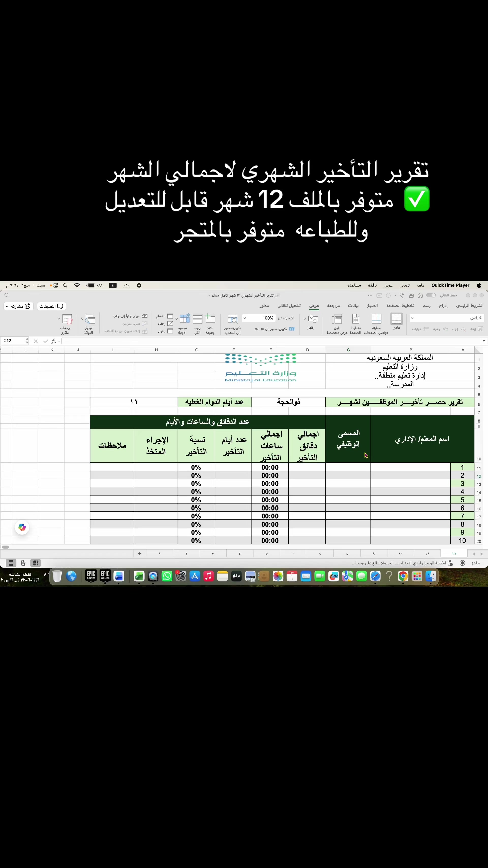Switch to Page Break view in status bar
The image size is (488, 868).
(x=11, y=563)
